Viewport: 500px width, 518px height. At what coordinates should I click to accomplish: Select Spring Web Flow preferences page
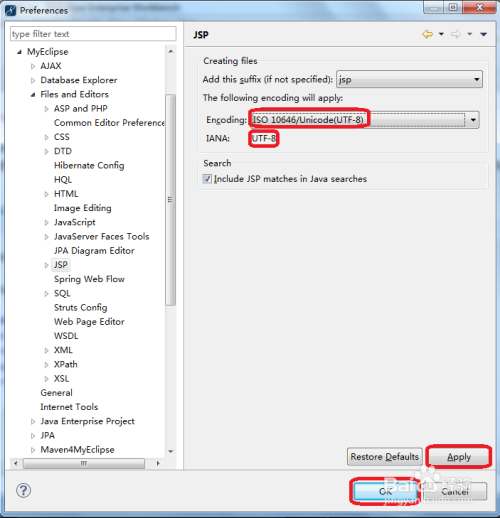click(89, 279)
